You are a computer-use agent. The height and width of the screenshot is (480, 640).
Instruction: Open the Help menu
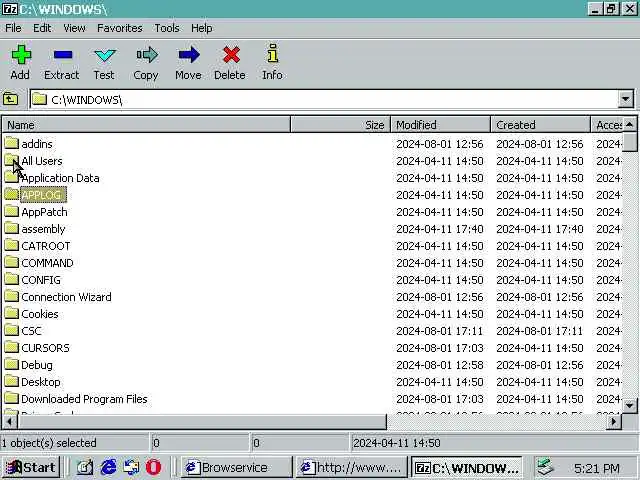click(202, 28)
